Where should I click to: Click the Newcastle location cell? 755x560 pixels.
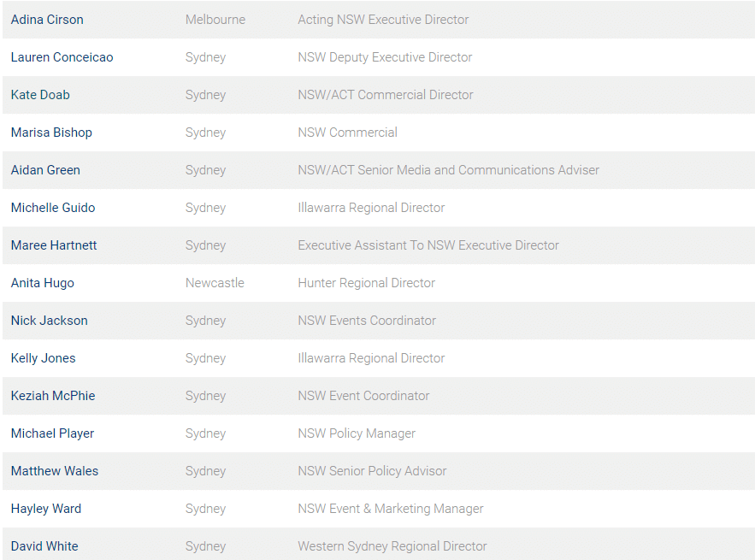point(215,283)
